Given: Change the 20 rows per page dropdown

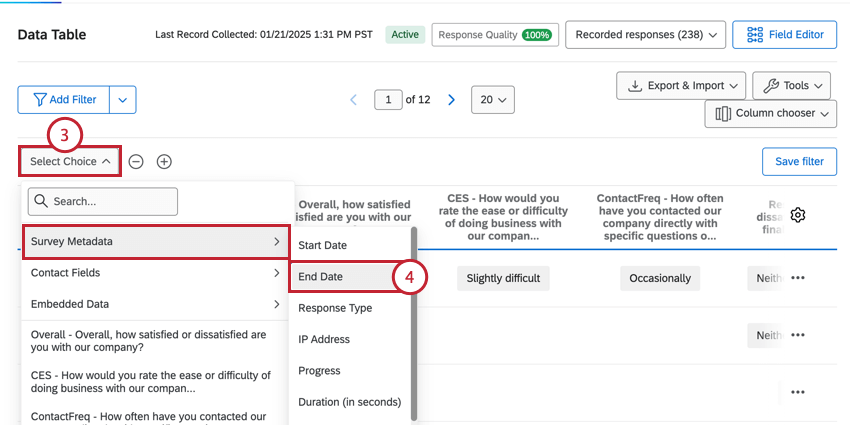Looking at the screenshot, I should (492, 100).
